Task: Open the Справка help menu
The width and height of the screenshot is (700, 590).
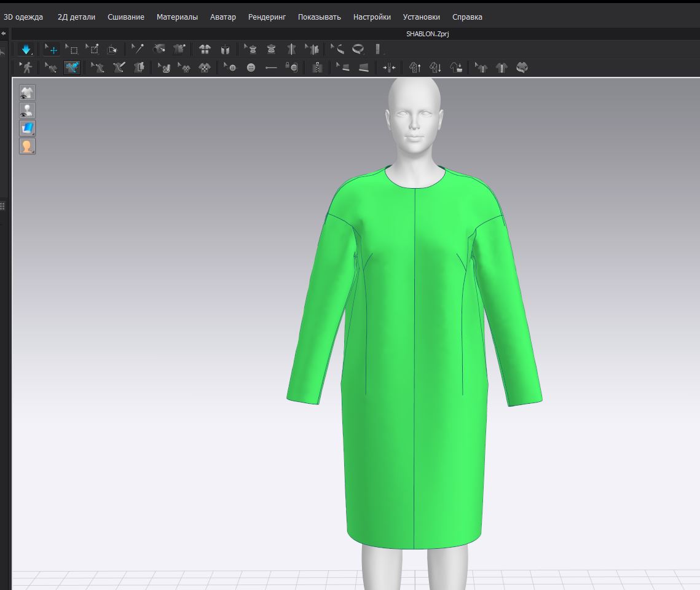Action: coord(467,17)
